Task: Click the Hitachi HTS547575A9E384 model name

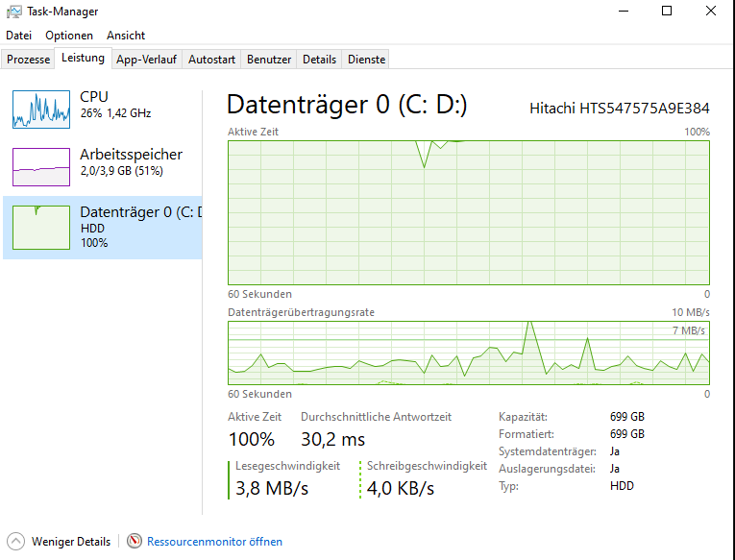Action: pyautogui.click(x=619, y=109)
